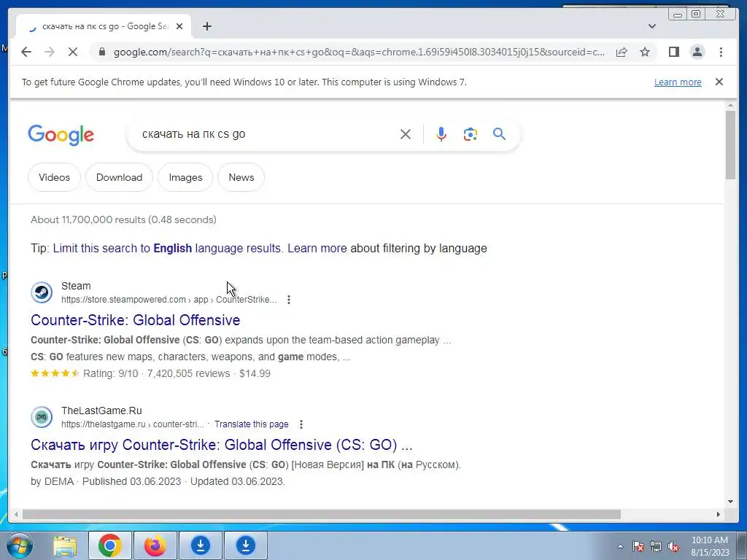This screenshot has height=560, width=747.
Task: Open the options for the TheLastGame.Ru result
Action: (301, 424)
